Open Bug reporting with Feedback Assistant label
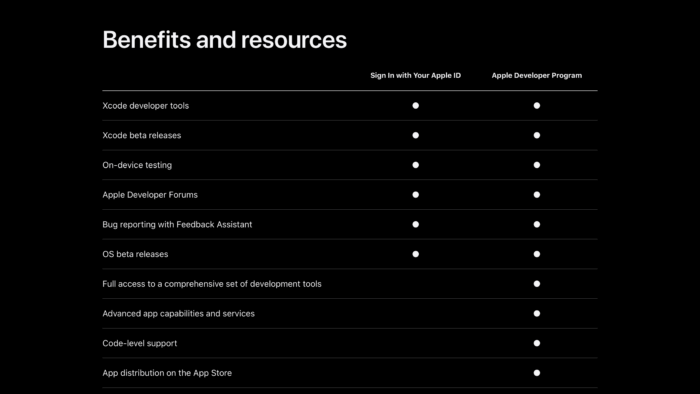 coord(177,224)
